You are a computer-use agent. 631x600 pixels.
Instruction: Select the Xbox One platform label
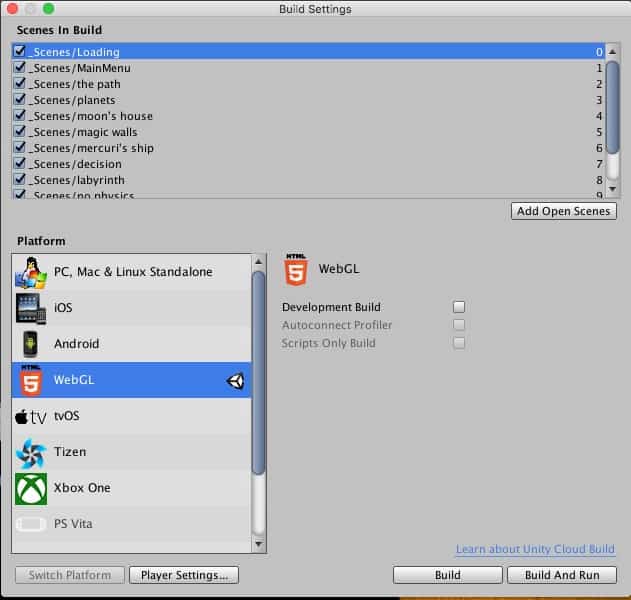pyautogui.click(x=82, y=488)
